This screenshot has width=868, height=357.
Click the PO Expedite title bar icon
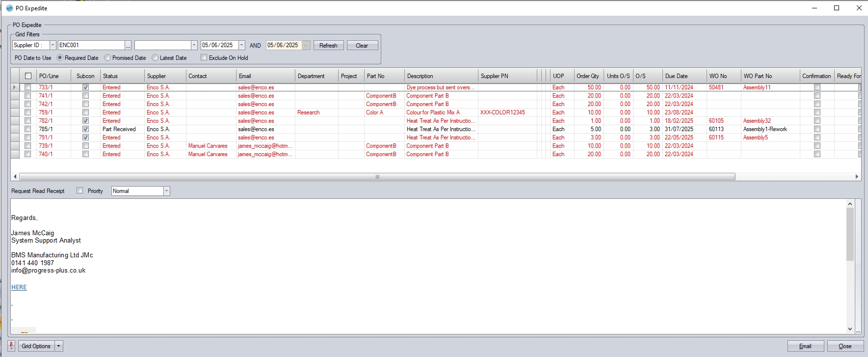[x=9, y=8]
